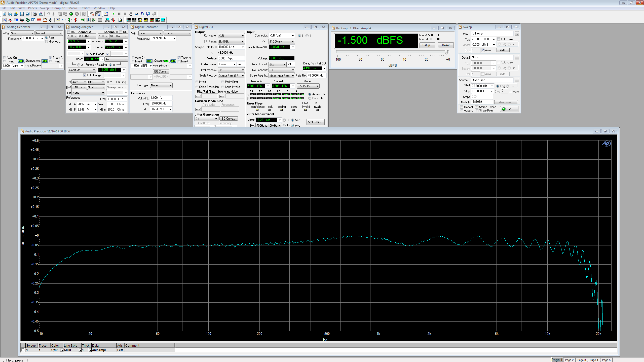Click the Headphone/Speaker panel icon

pyautogui.click(x=51, y=20)
